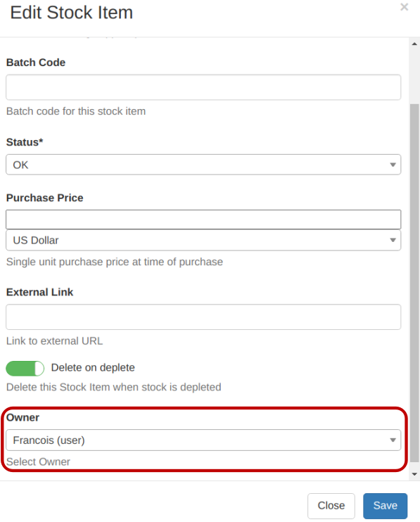Focus the Batch Code input field
420x522 pixels.
(x=203, y=87)
